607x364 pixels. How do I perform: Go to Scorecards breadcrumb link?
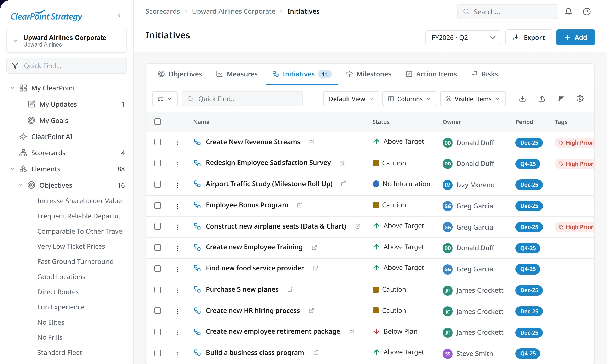point(163,11)
